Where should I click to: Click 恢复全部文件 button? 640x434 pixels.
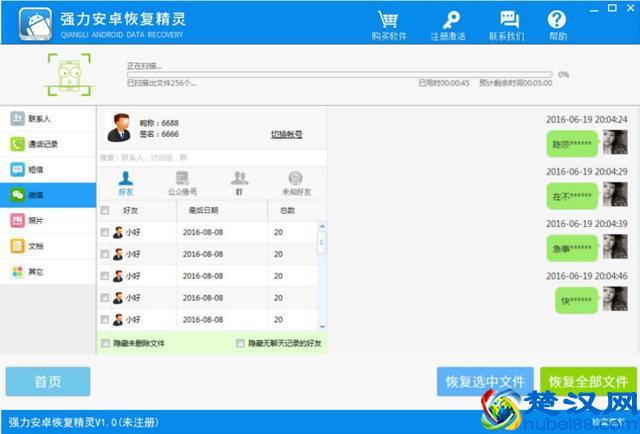(588, 382)
